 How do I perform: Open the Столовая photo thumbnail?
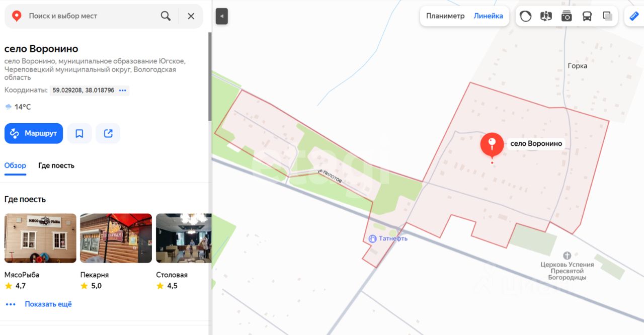coord(184,238)
